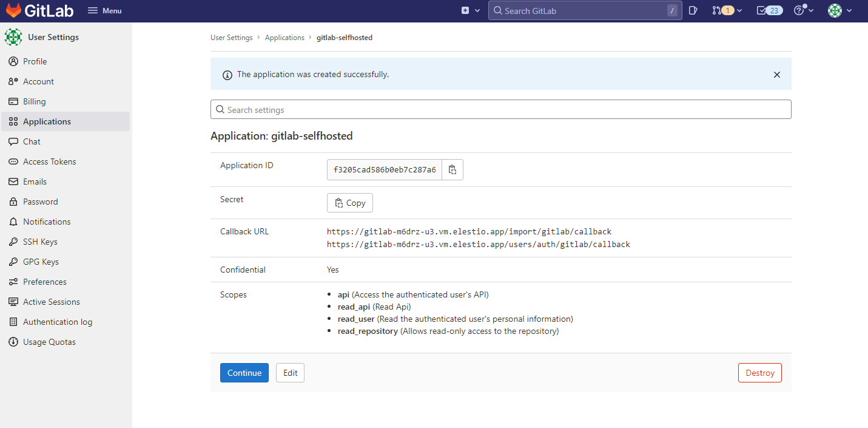Click the read_repository scope entry

click(x=448, y=331)
